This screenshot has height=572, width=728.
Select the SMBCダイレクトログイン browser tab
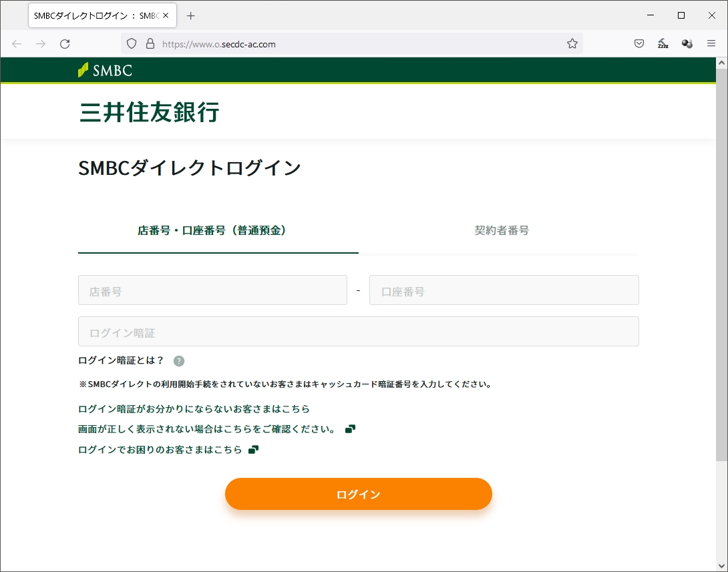(102, 16)
